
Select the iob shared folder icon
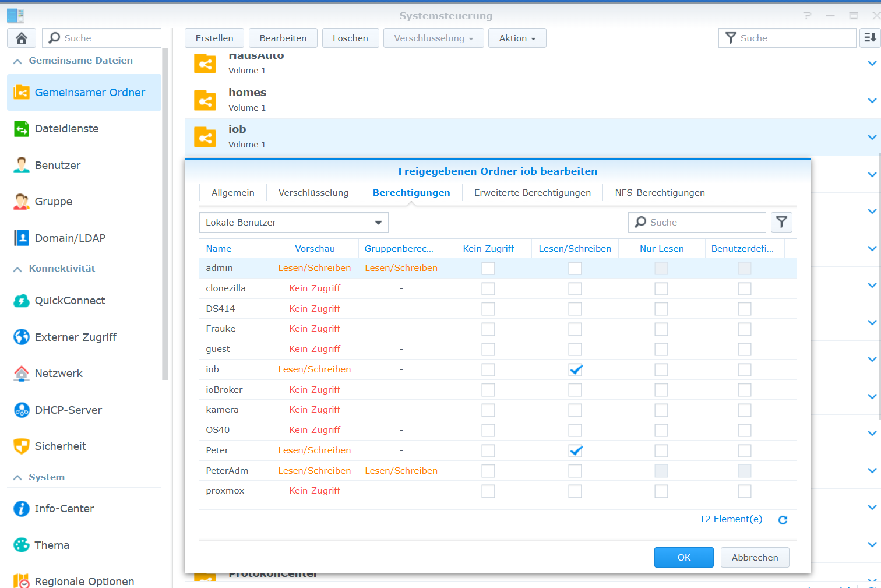[x=205, y=138]
